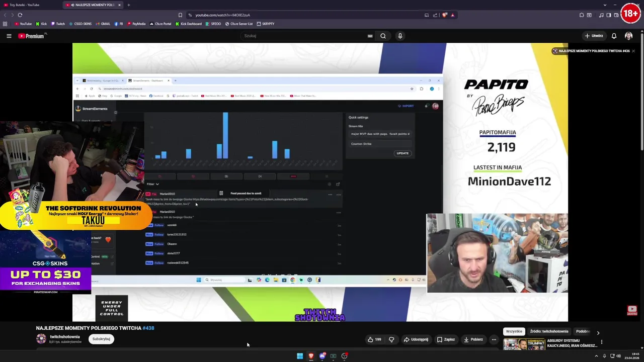Open the Utwórz create menu
The height and width of the screenshot is (362, 644).
[x=594, y=36]
